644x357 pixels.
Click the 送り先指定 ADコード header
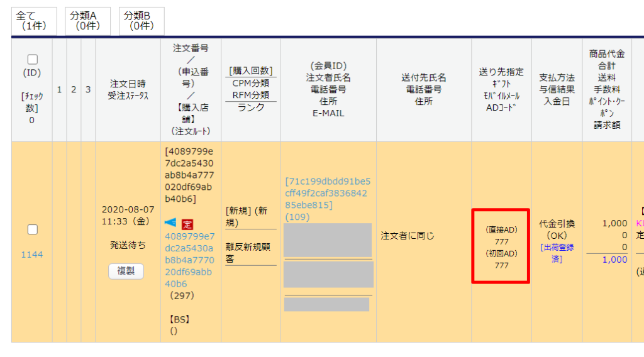501,89
